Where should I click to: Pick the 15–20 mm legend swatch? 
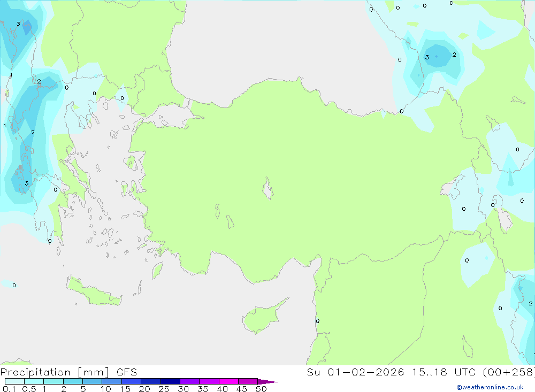tap(131, 381)
